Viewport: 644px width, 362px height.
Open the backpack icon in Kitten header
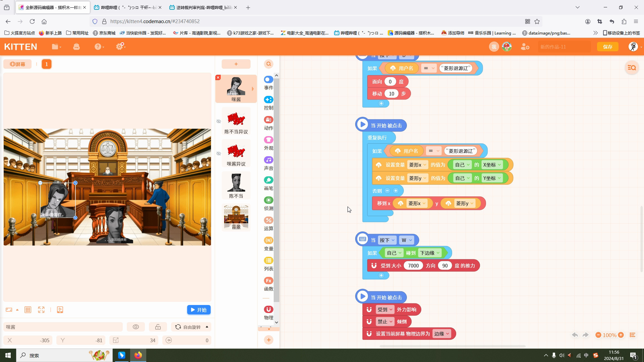pyautogui.click(x=76, y=47)
